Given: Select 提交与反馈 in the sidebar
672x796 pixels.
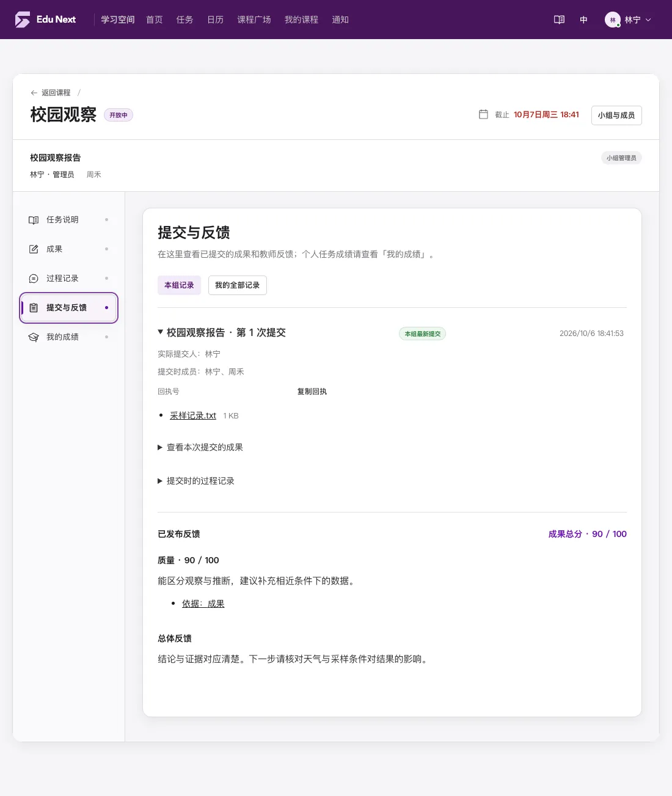Looking at the screenshot, I should click(68, 308).
